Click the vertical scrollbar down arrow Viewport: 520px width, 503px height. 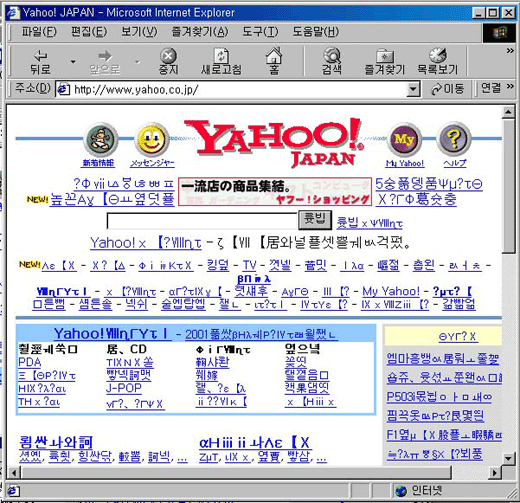(x=508, y=458)
